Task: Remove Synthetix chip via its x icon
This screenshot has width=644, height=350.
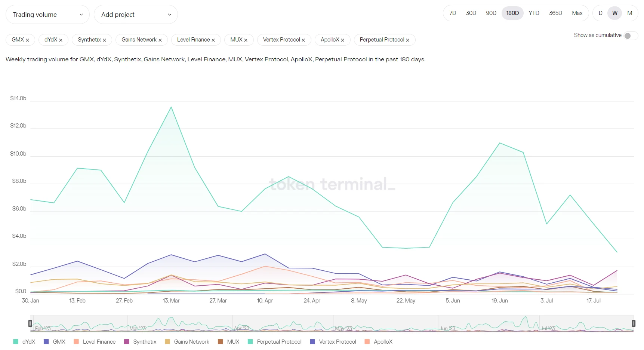Action: pyautogui.click(x=104, y=40)
